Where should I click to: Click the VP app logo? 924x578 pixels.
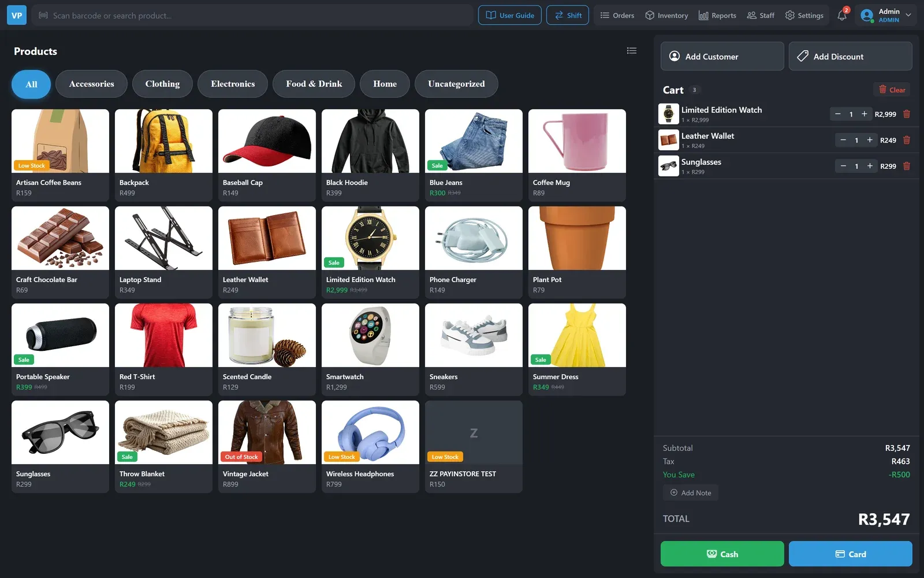17,16
